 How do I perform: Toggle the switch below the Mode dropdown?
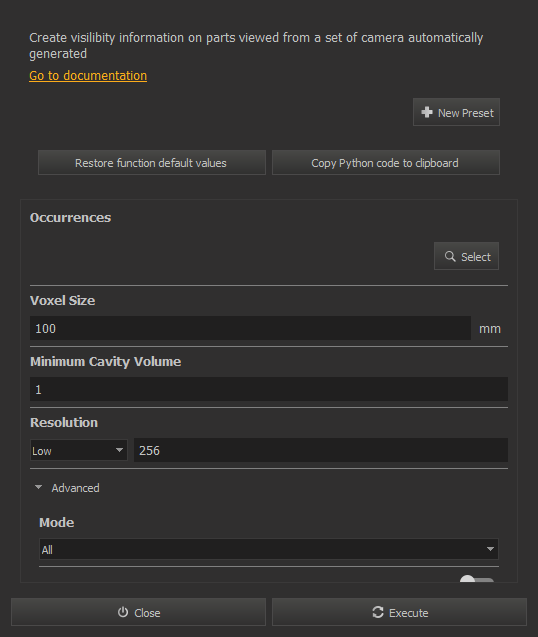coord(476,579)
